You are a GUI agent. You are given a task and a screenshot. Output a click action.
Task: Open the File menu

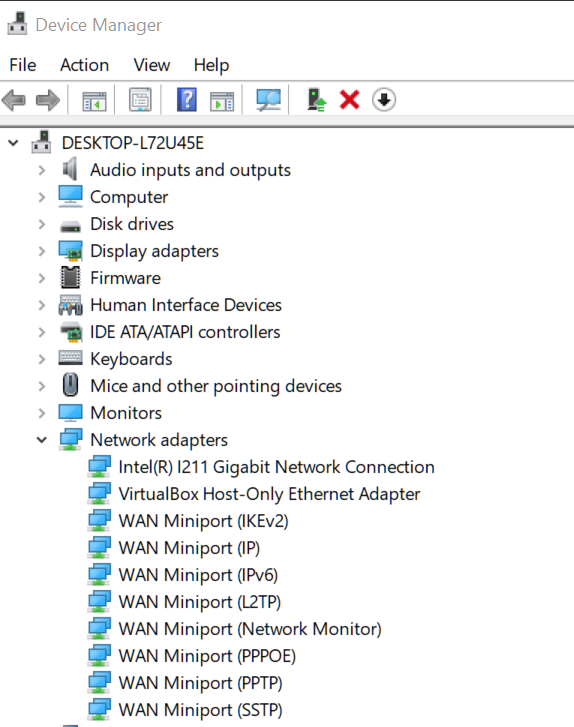coord(23,65)
